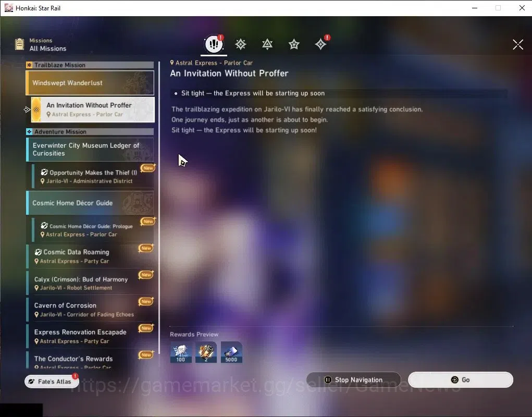Screen dimensions: 532x417
Task: Click the New badge on Calyx (Crimson) mission
Action: pyautogui.click(x=146, y=275)
